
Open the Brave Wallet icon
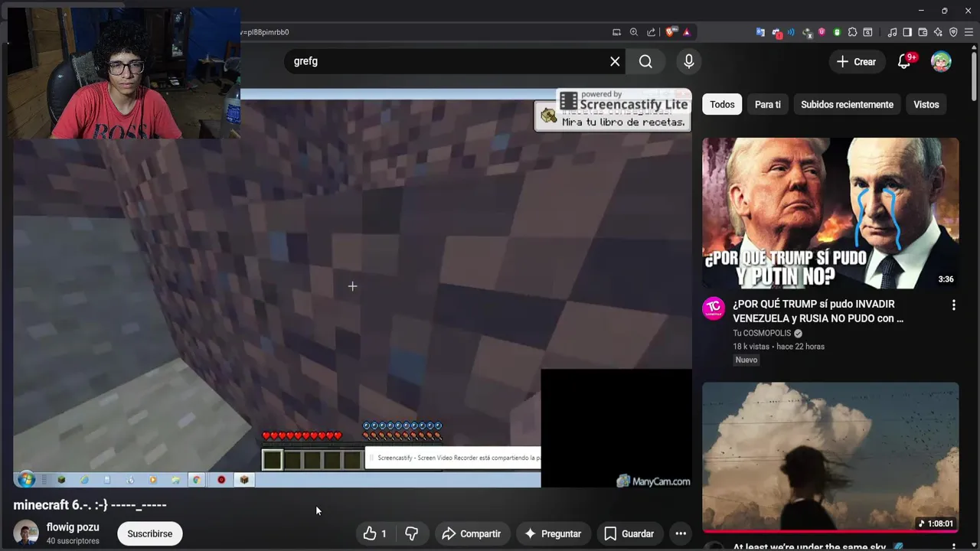923,32
